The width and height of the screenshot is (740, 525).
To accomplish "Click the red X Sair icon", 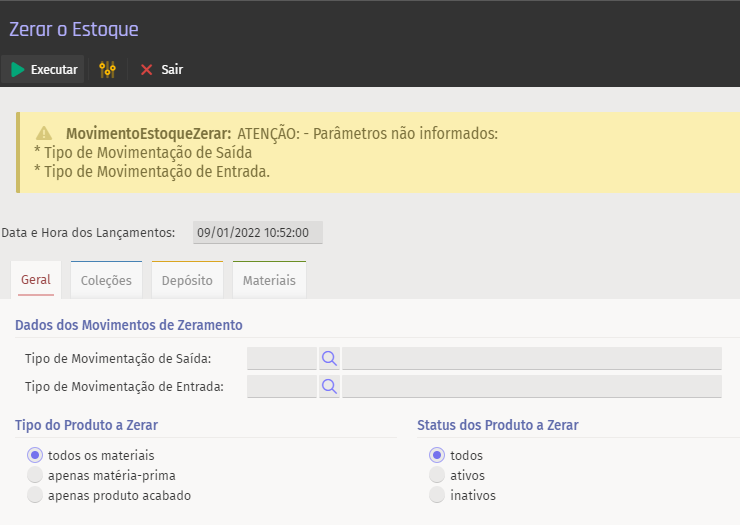I will [x=146, y=70].
